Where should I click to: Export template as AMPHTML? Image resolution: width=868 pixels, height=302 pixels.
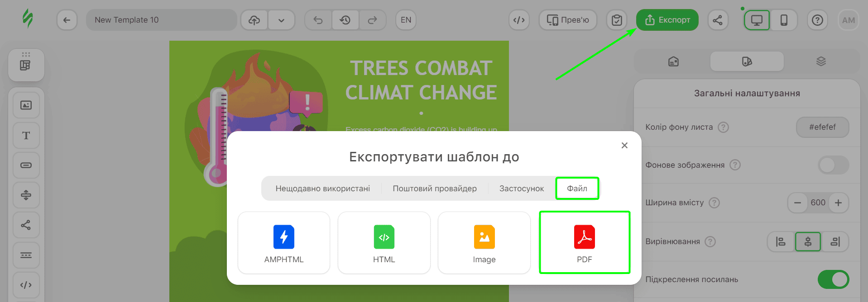[284, 243]
